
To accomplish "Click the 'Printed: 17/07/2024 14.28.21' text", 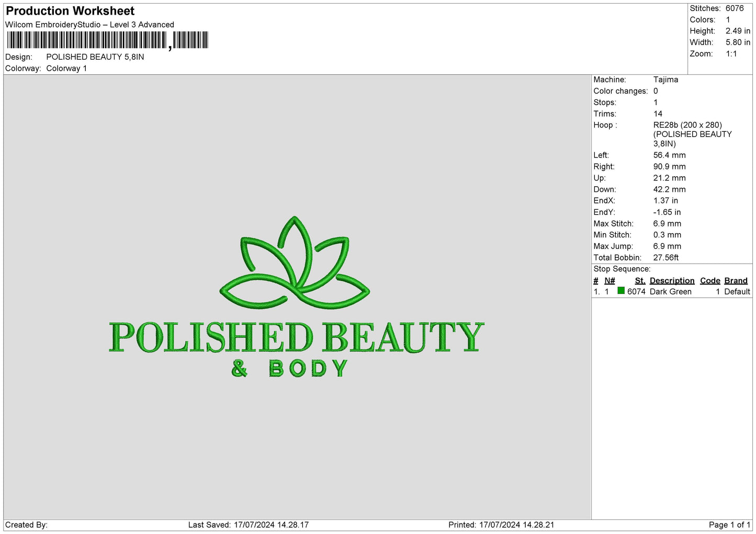I will coord(501,525).
